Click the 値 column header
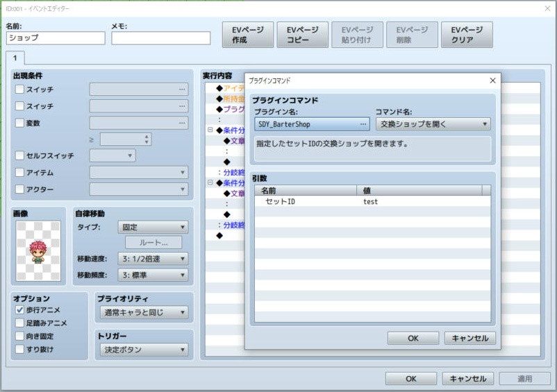 (x=419, y=191)
